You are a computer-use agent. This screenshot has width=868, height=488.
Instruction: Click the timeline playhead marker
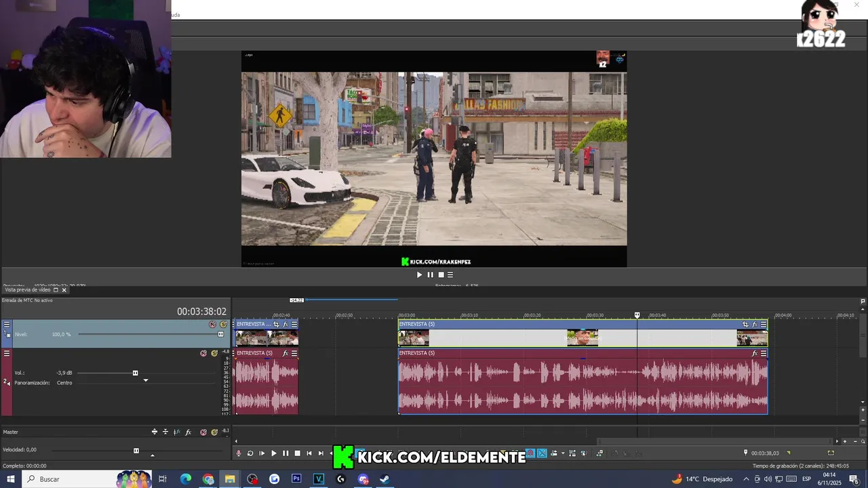[637, 315]
